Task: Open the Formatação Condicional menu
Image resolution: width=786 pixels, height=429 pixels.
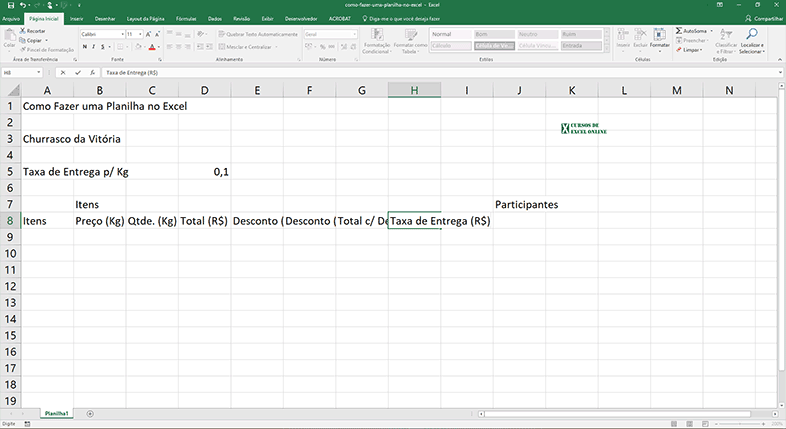Action: point(376,41)
